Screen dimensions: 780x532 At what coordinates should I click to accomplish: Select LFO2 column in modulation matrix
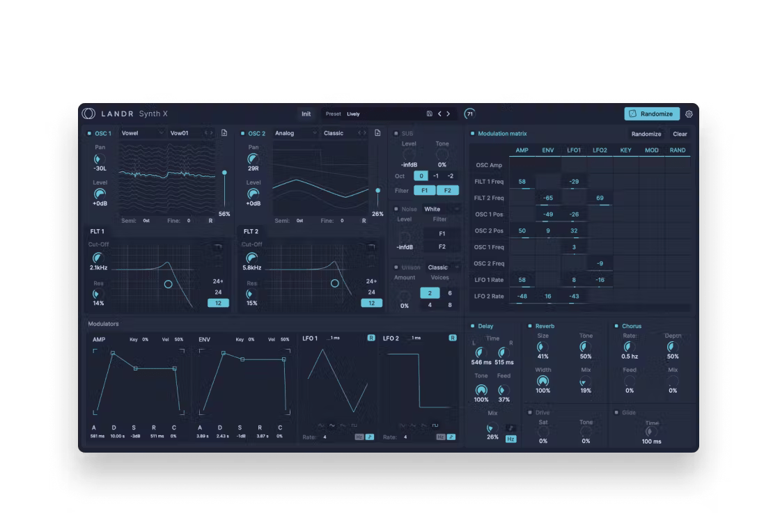point(600,150)
